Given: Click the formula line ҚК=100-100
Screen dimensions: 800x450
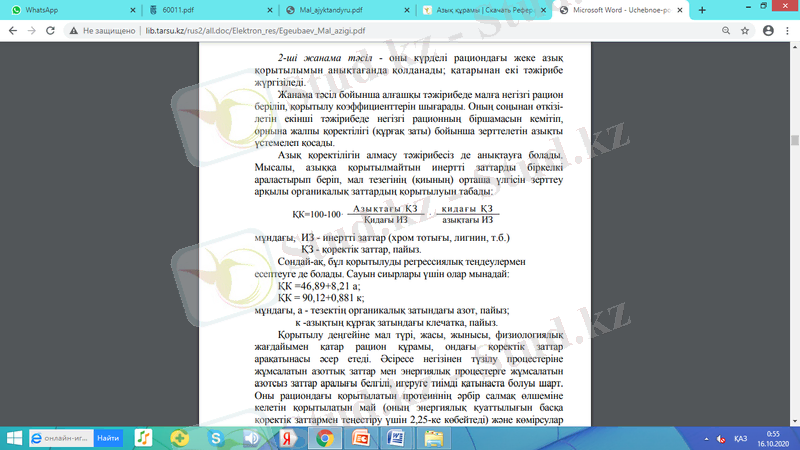Looking at the screenshot, I should tap(395, 214).
